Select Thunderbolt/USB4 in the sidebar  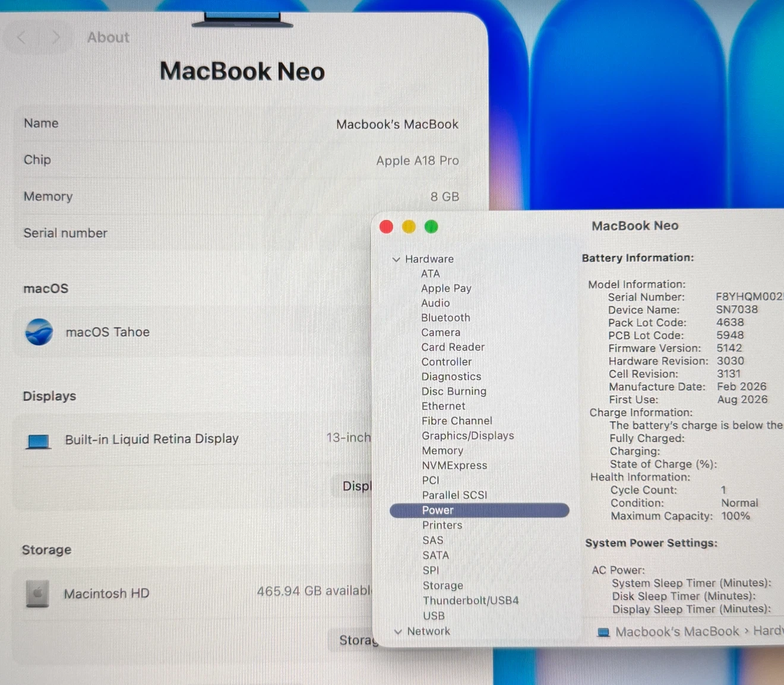(x=470, y=601)
